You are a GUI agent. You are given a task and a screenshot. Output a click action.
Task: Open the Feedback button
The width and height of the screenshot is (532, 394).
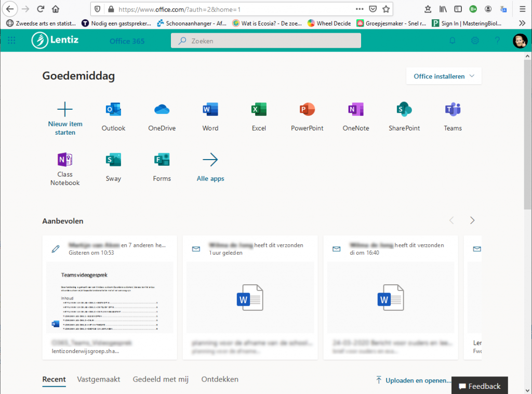pyautogui.click(x=480, y=386)
